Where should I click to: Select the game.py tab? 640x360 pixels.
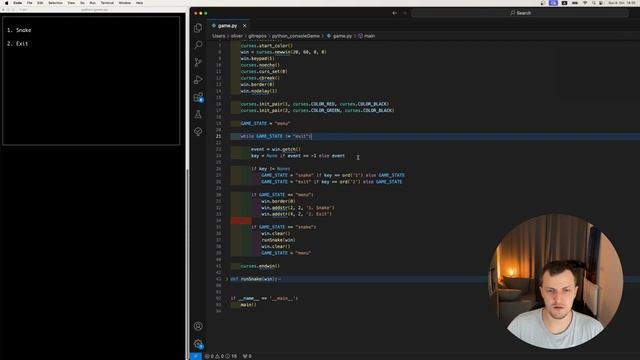click(x=229, y=26)
